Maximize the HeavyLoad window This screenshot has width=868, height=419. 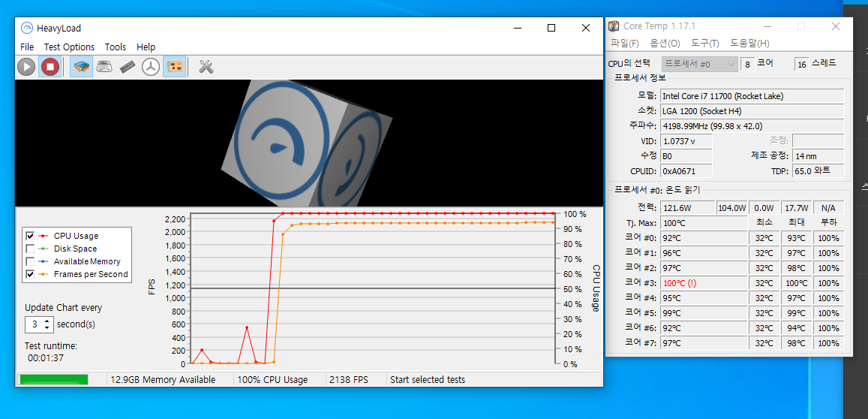click(x=551, y=28)
